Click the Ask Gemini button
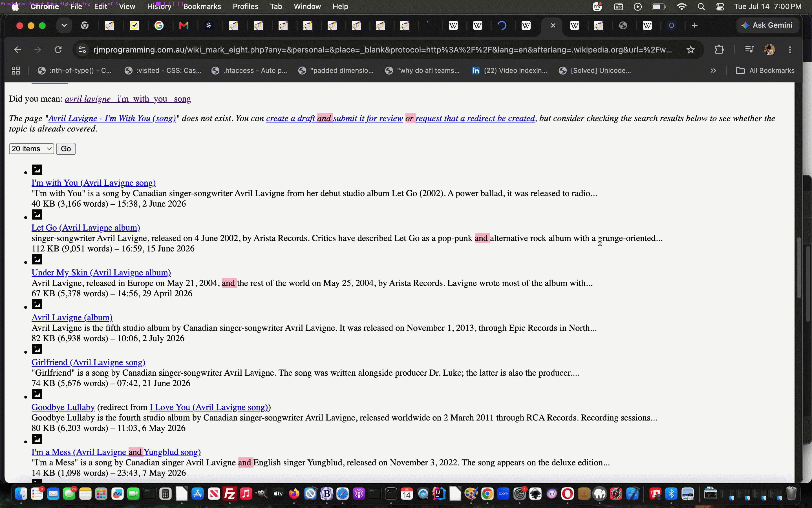812x508 pixels. (x=768, y=25)
